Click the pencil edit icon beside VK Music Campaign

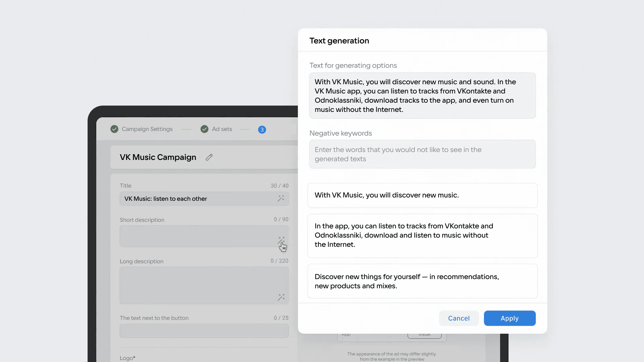tap(209, 157)
